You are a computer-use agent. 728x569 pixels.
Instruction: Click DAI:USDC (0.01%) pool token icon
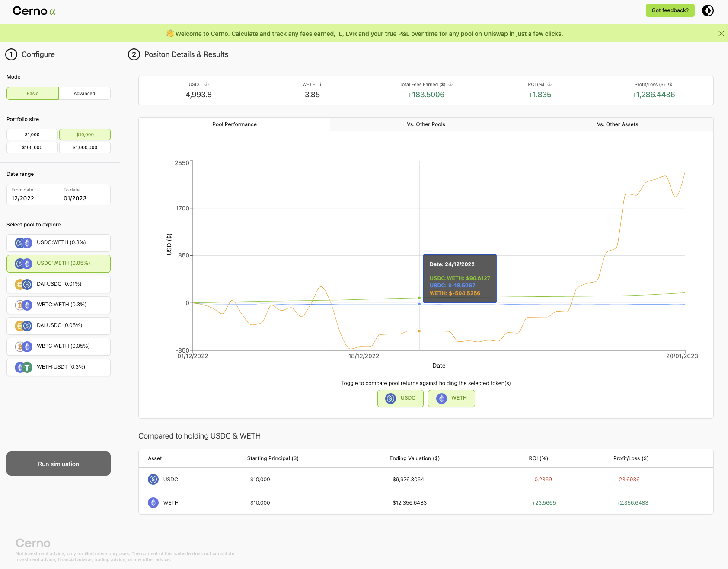[23, 284]
